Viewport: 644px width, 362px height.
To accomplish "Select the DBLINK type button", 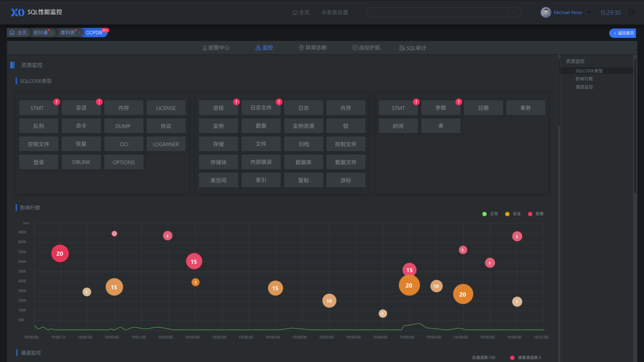I will pyautogui.click(x=81, y=162).
